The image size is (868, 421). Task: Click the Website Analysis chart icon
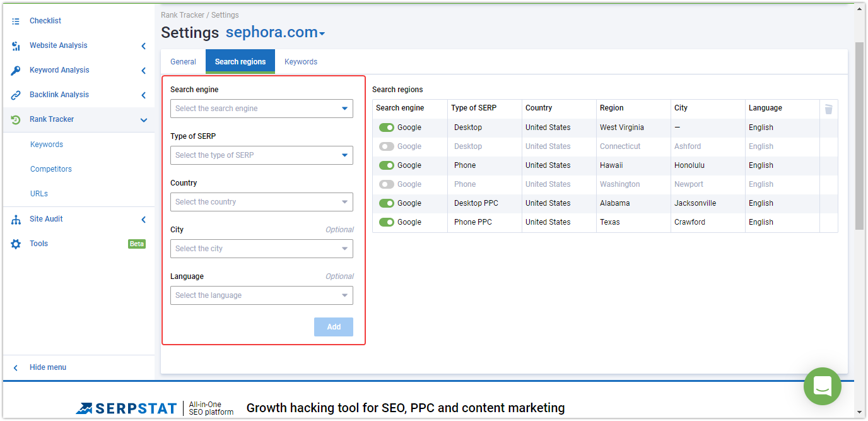pyautogui.click(x=16, y=46)
